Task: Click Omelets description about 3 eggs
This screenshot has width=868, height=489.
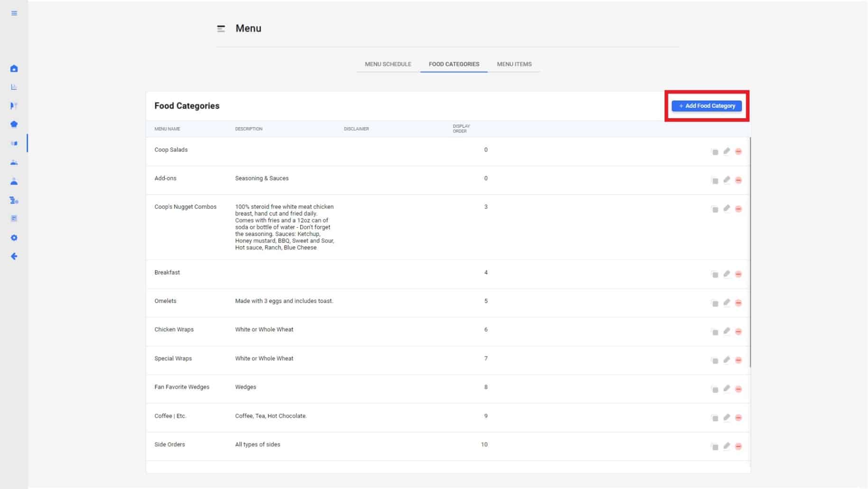Action: pyautogui.click(x=284, y=301)
